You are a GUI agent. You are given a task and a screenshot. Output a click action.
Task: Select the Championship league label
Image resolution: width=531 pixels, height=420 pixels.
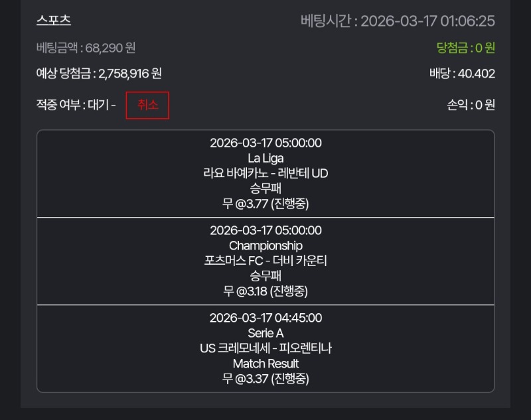click(265, 245)
